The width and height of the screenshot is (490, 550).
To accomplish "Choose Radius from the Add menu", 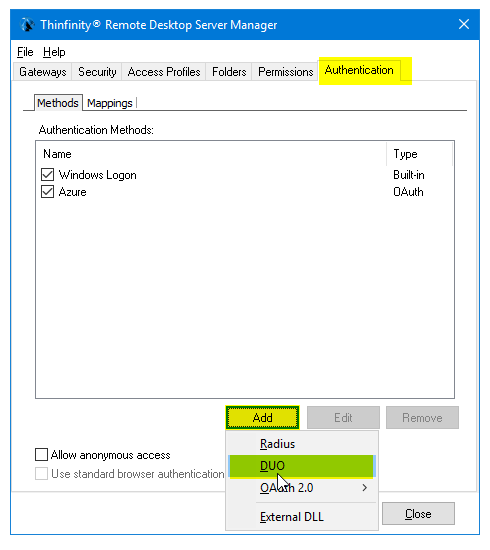I will [x=302, y=444].
